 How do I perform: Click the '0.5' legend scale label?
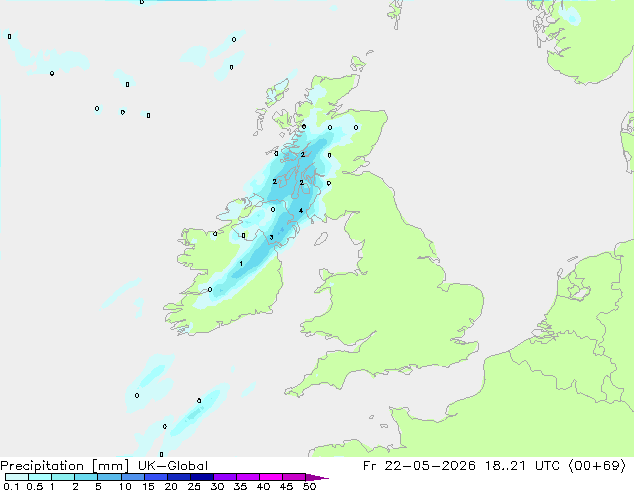(35, 486)
